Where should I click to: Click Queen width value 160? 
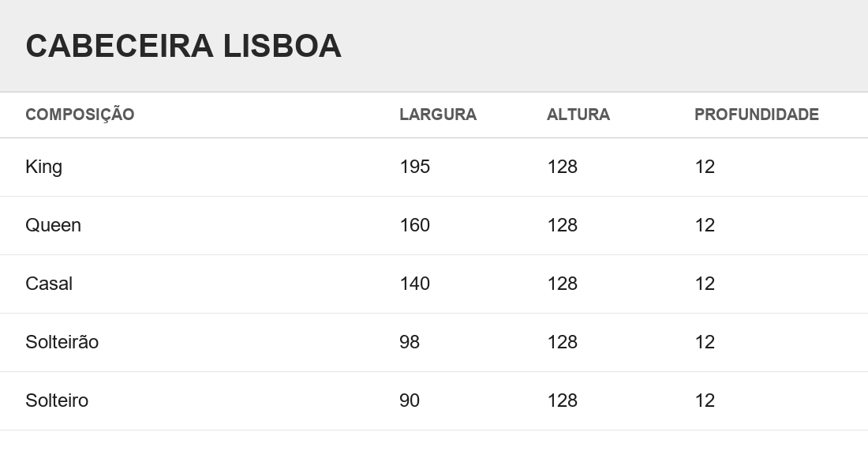pos(414,225)
